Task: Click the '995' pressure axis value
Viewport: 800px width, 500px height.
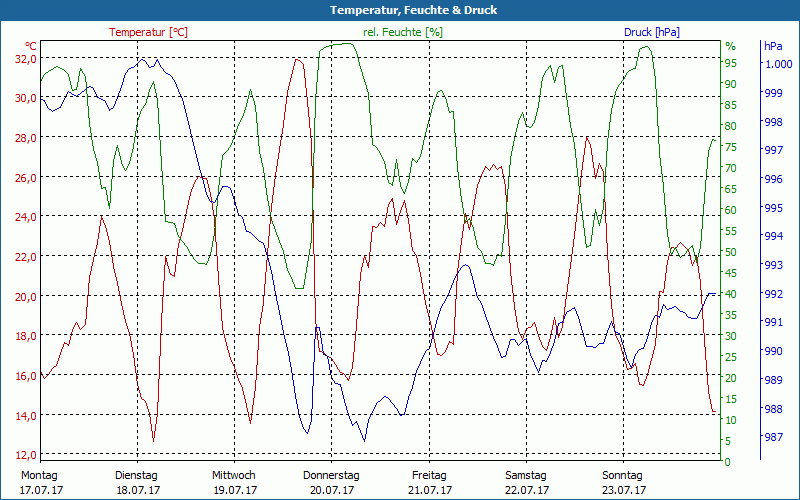Action: point(773,208)
